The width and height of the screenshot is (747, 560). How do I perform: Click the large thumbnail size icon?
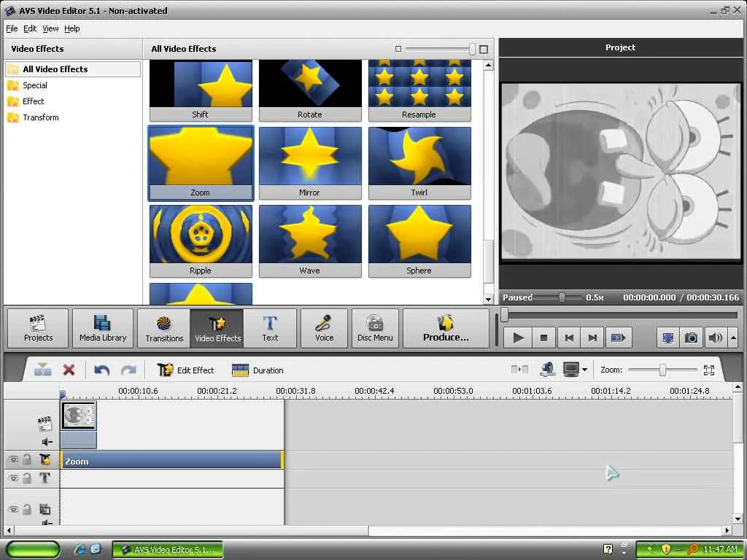484,49
